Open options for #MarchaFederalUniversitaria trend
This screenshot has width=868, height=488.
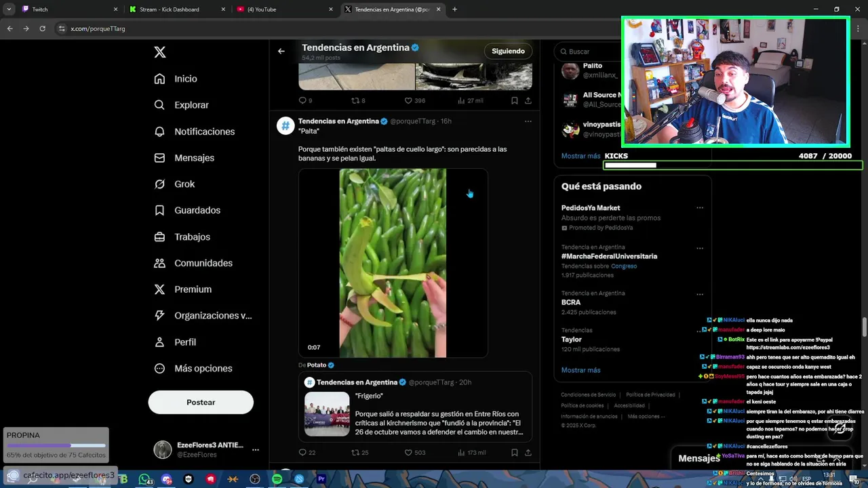pos(700,248)
